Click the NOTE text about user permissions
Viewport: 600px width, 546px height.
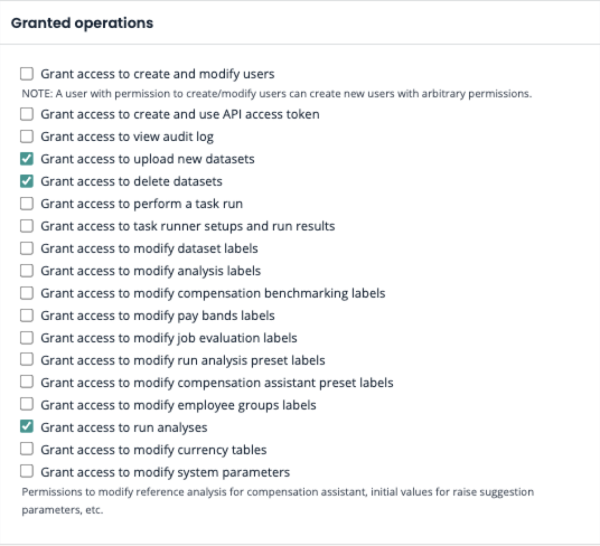276,94
